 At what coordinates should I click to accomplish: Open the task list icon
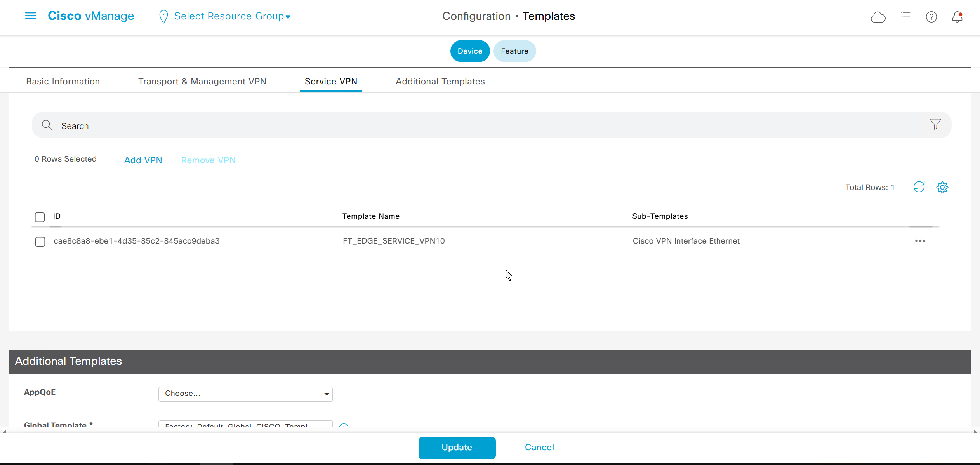(905, 17)
